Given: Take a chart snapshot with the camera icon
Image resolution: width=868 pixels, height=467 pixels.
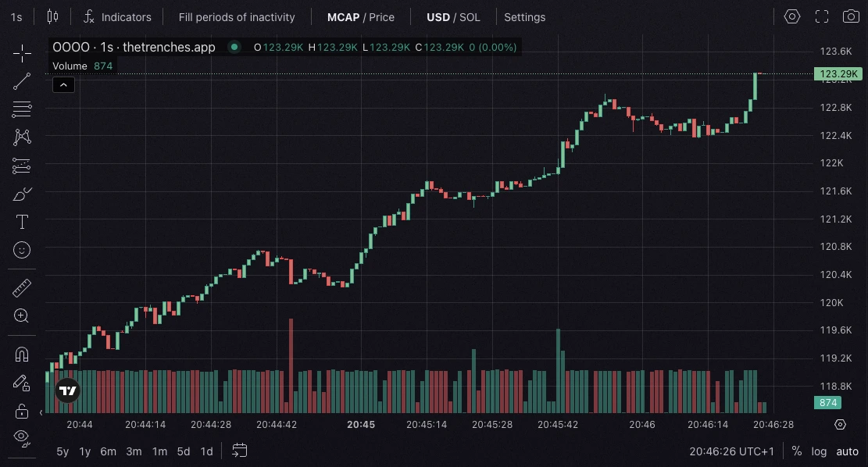Looking at the screenshot, I should click(x=852, y=16).
